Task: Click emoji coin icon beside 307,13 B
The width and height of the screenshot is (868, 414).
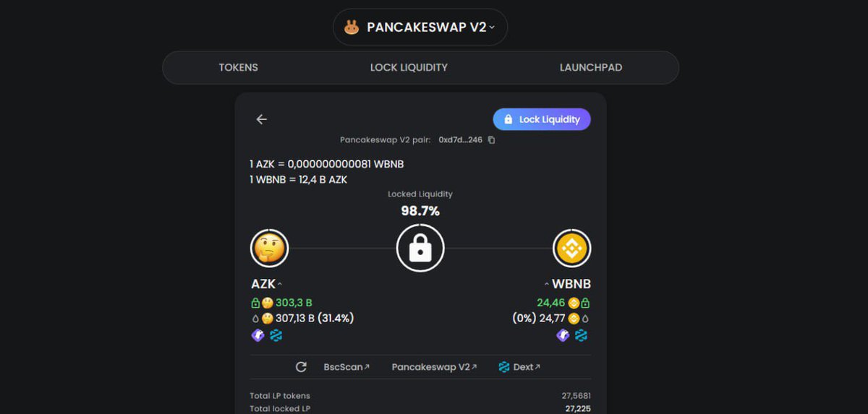Action: (x=268, y=318)
